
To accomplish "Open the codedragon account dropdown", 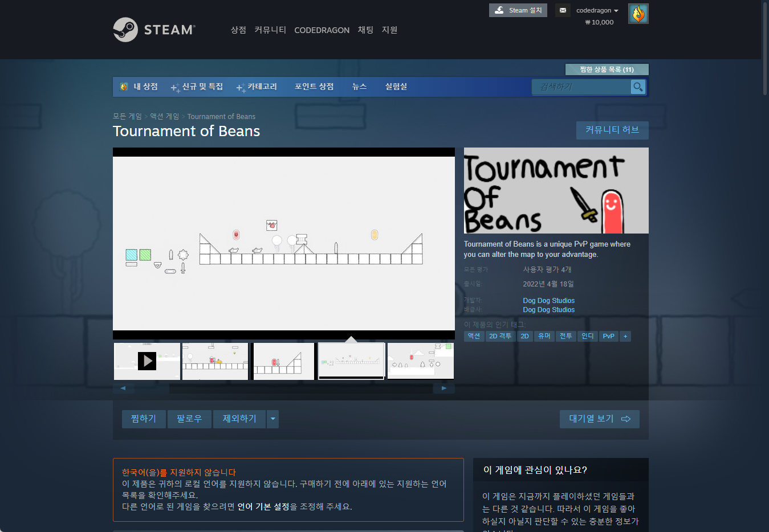I will 597,10.
